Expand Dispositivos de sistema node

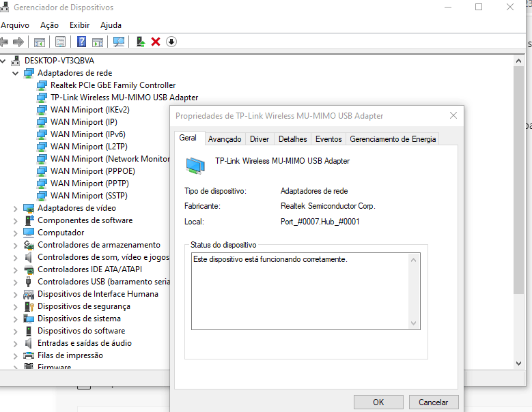[15, 319]
